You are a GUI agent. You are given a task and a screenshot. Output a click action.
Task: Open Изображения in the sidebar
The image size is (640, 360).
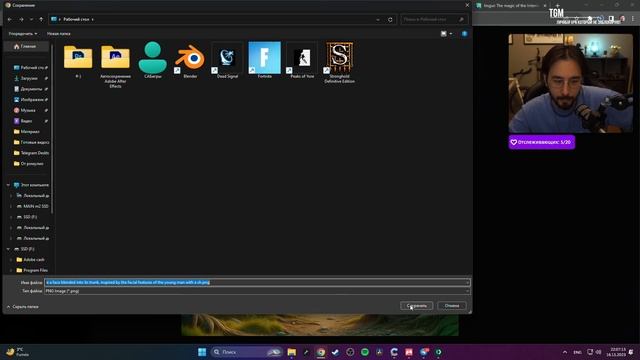(x=30, y=100)
